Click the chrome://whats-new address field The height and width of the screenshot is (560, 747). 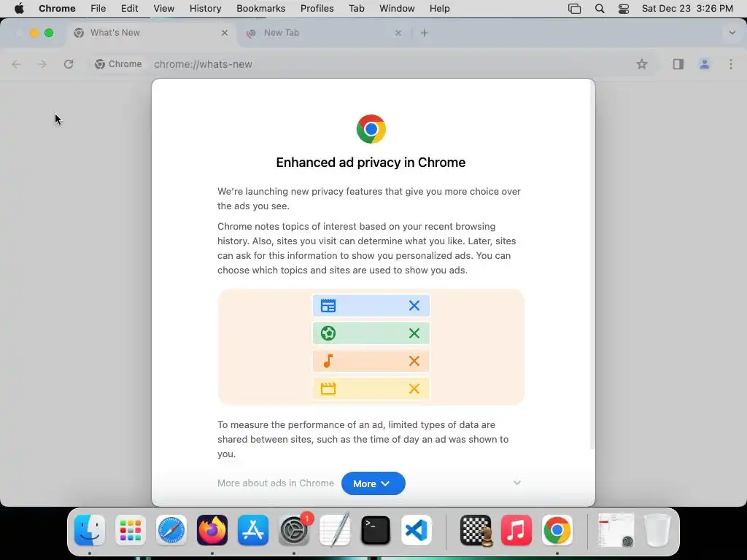203,64
